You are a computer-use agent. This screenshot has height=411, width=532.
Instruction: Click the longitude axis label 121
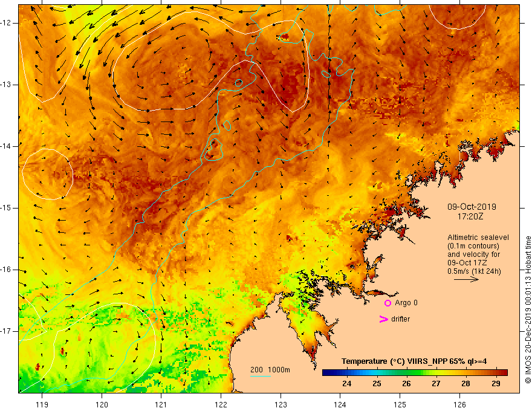point(161,404)
